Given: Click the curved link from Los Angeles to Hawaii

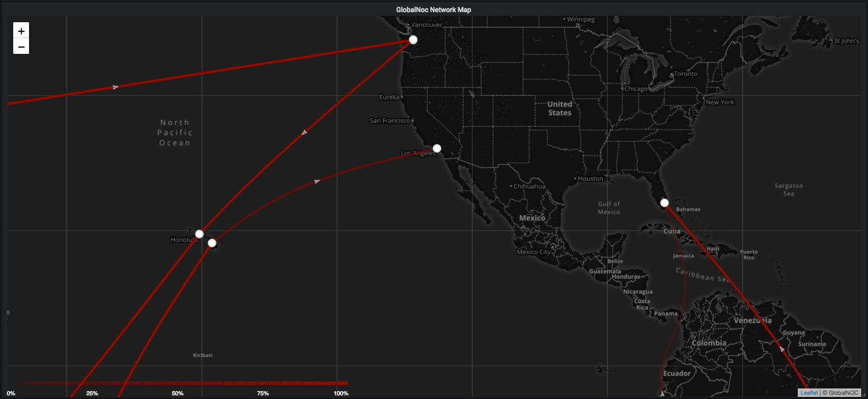Looking at the screenshot, I should click(317, 181).
